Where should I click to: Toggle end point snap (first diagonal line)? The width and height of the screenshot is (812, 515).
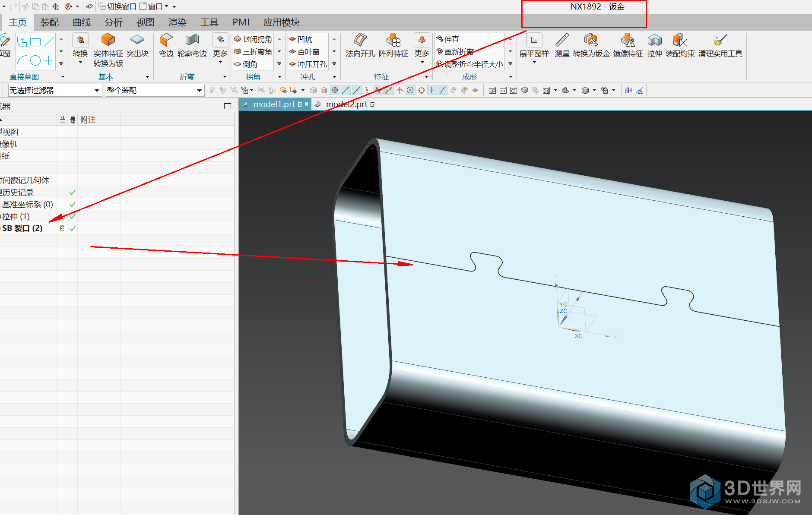click(346, 90)
